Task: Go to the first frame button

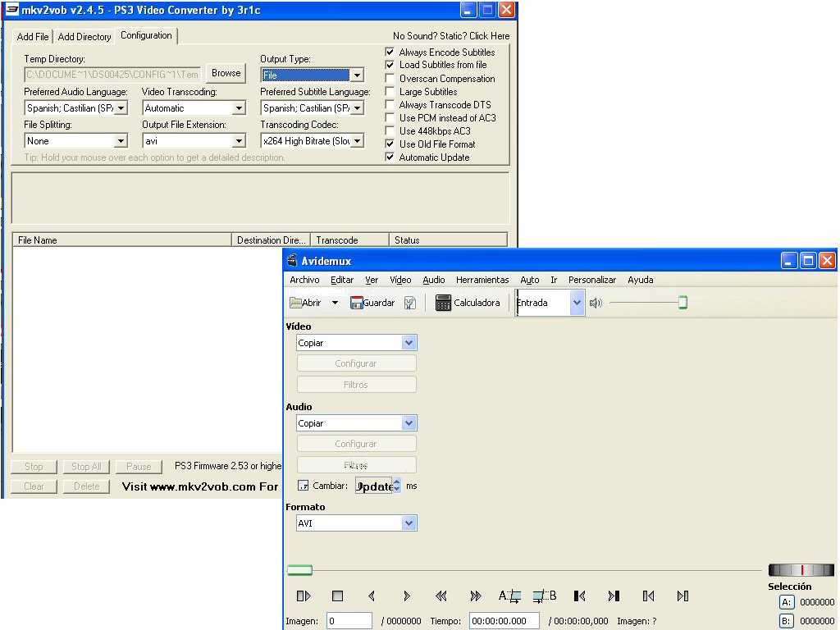Action: 579,596
